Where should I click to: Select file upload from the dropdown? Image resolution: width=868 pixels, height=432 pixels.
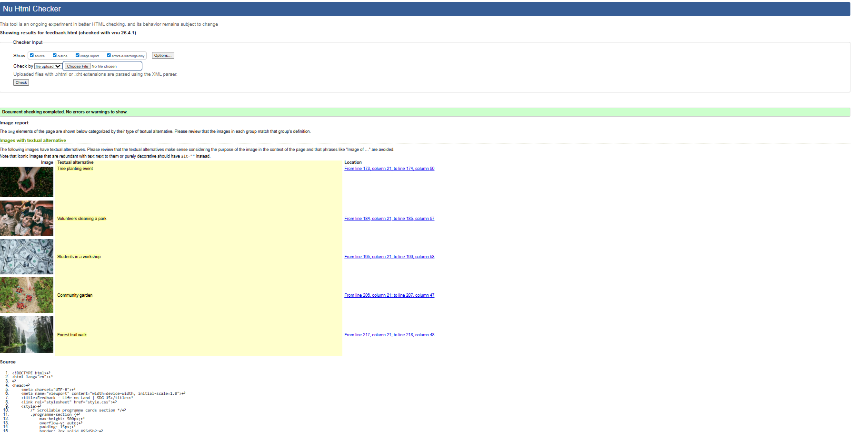(x=48, y=66)
